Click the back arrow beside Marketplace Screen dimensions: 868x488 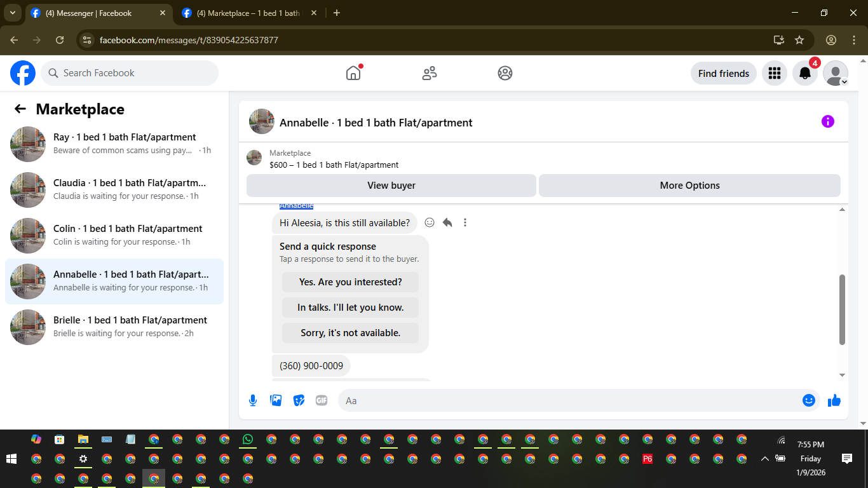20,109
